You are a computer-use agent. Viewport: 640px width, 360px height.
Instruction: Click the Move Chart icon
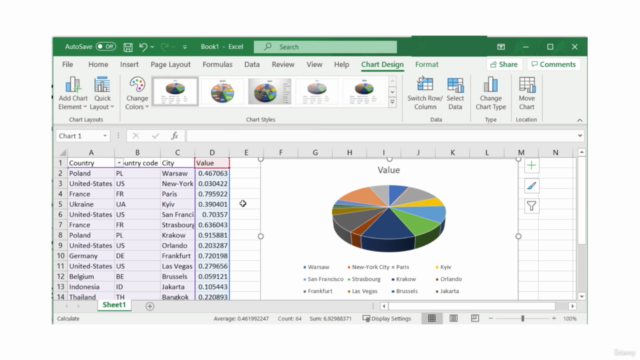[527, 85]
